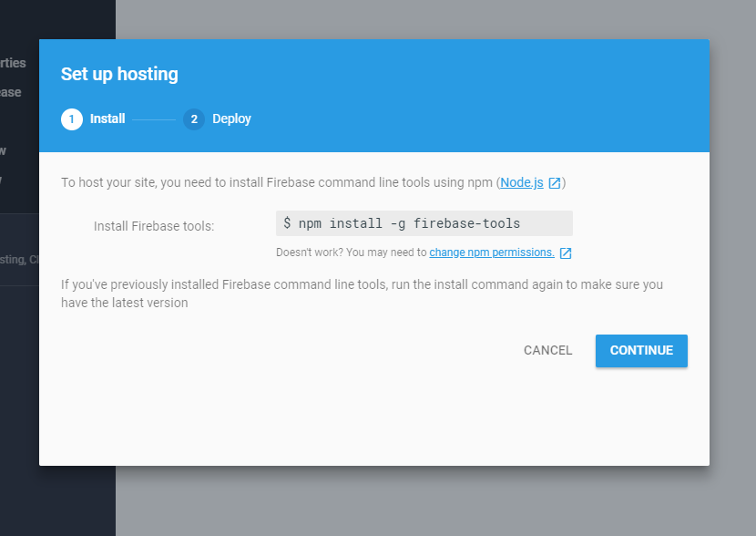
Task: Select step 1 circle for Install
Action: [x=72, y=119]
